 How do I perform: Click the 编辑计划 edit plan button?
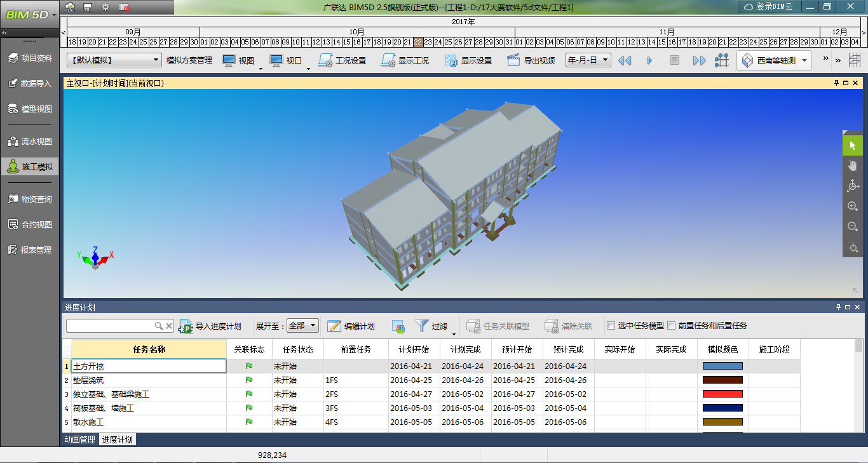point(351,326)
